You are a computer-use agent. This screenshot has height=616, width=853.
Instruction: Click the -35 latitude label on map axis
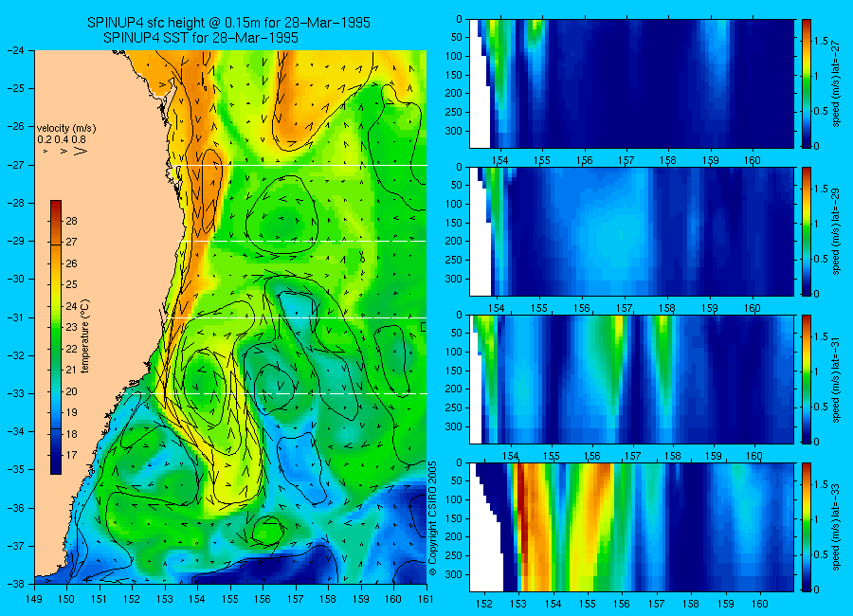tap(14, 469)
